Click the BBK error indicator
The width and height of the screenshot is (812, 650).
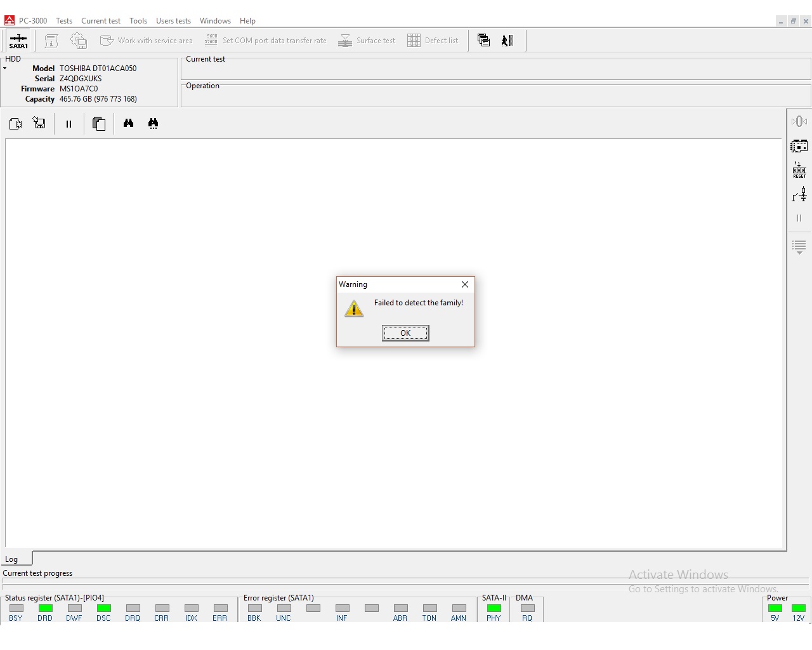pos(254,613)
